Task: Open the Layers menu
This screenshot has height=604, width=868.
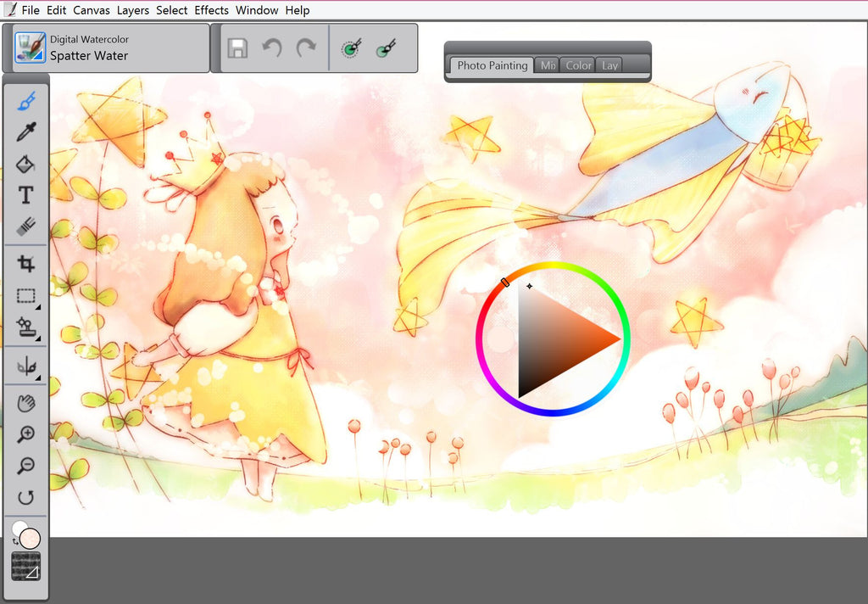Action: (133, 10)
